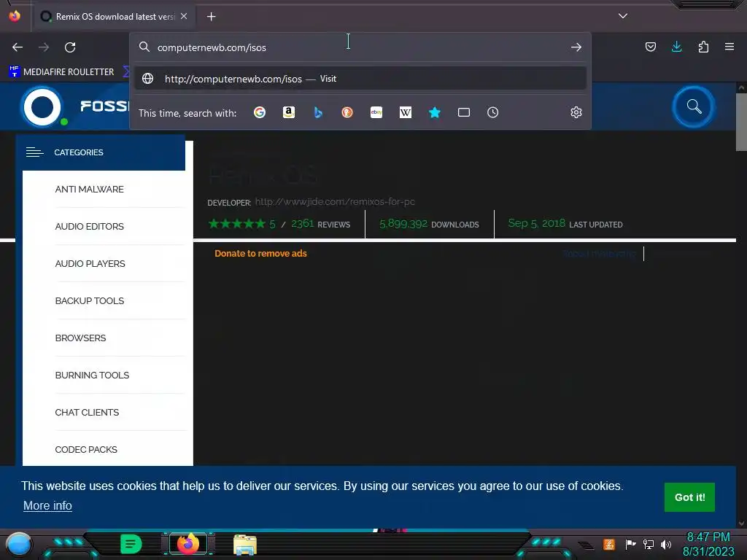747x560 pixels.
Task: Toggle the CATEGORIES menu header
Action: pos(101,152)
